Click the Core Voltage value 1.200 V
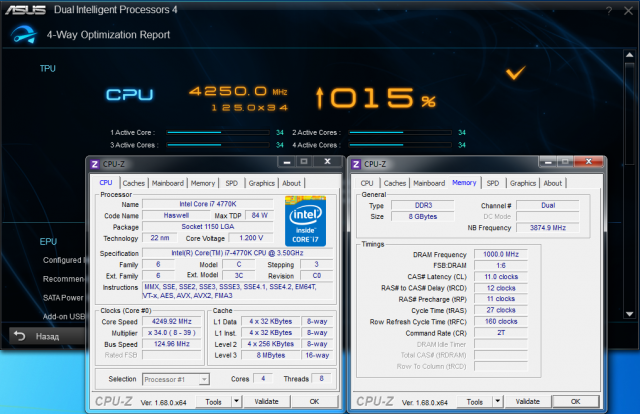Screen dimensions: 640x414 251,238
